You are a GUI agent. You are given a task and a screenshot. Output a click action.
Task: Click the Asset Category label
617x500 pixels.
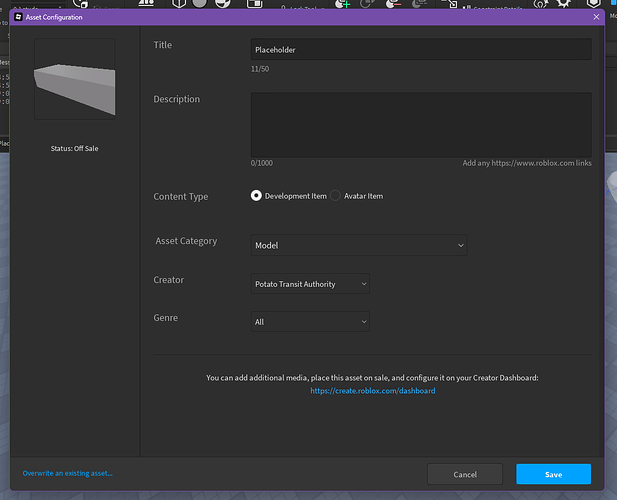[x=186, y=241]
